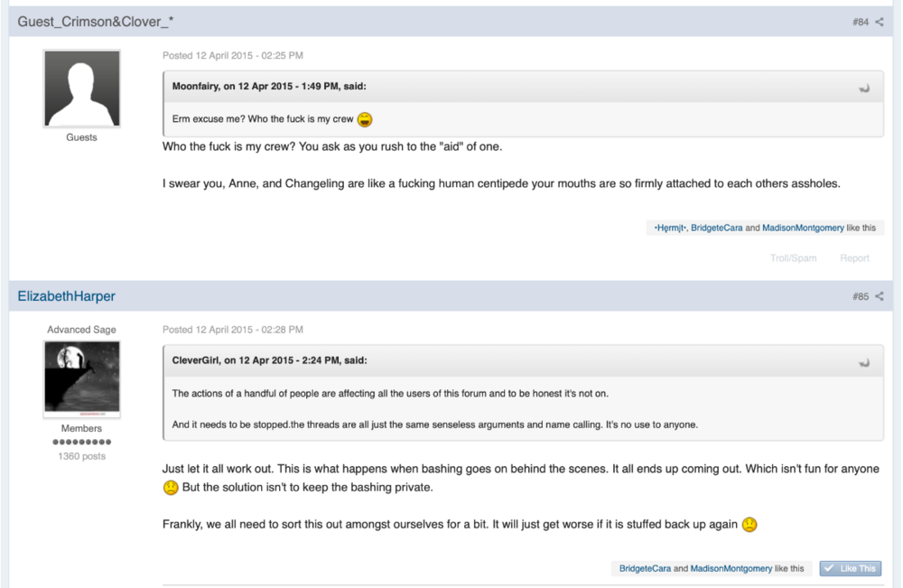The width and height of the screenshot is (903, 588).
Task: Open MadisonMontgomery profile under post #85
Action: click(731, 568)
